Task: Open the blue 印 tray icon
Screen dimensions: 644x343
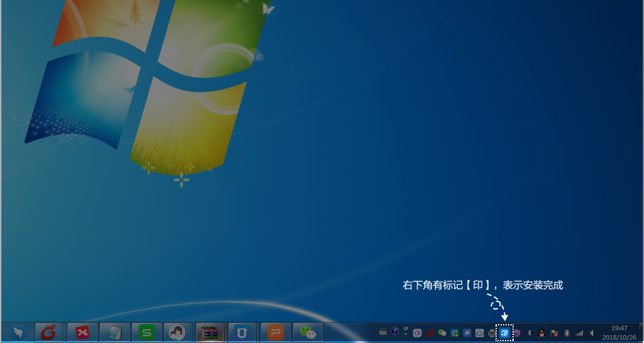Action: pyautogui.click(x=504, y=333)
